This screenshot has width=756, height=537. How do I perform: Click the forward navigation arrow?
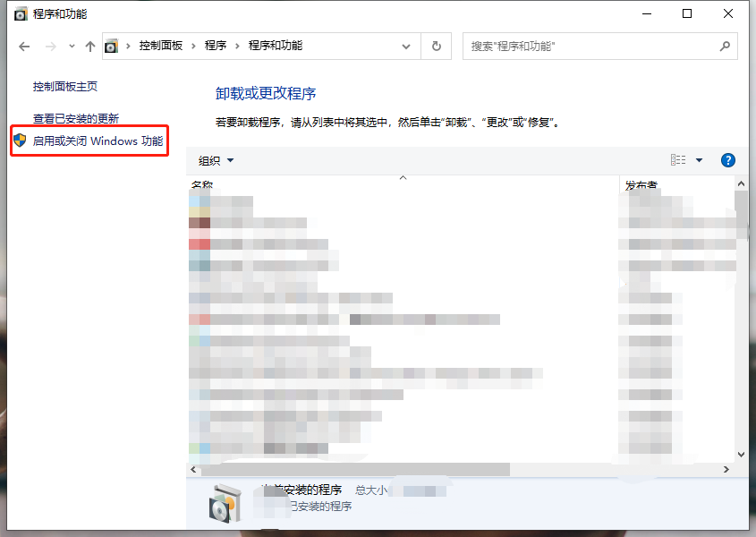51,47
